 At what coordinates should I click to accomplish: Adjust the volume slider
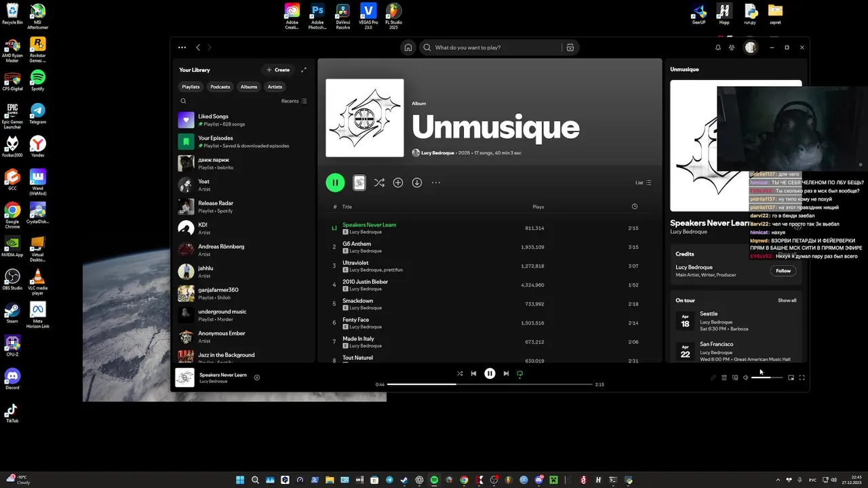coord(767,378)
